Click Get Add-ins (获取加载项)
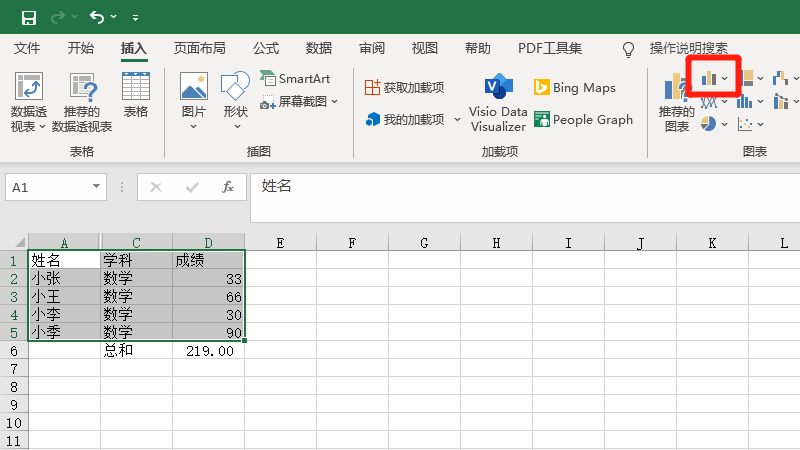Viewport: 800px width, 450px height. (404, 88)
